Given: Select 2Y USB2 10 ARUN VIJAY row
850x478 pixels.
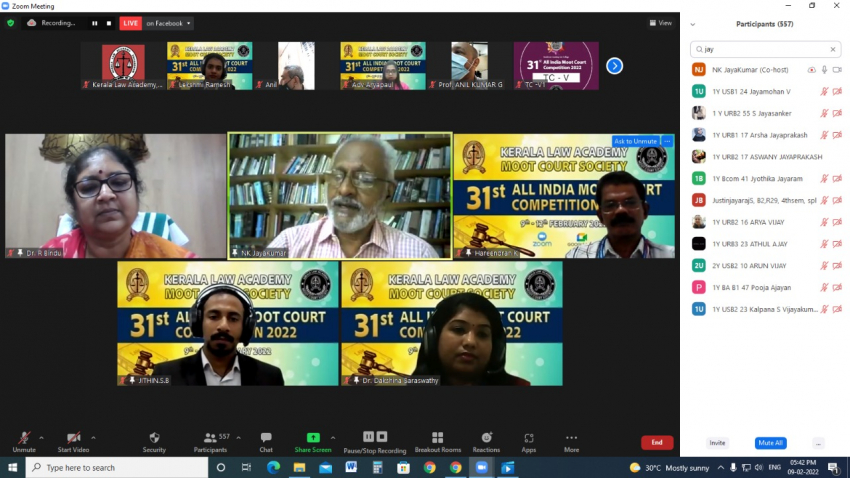Looking at the screenshot, I should click(x=765, y=266).
